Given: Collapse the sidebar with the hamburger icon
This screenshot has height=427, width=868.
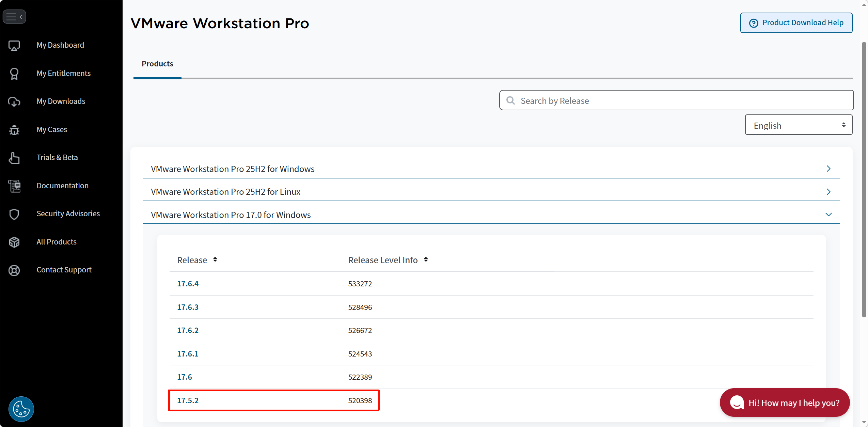Looking at the screenshot, I should coord(14,17).
